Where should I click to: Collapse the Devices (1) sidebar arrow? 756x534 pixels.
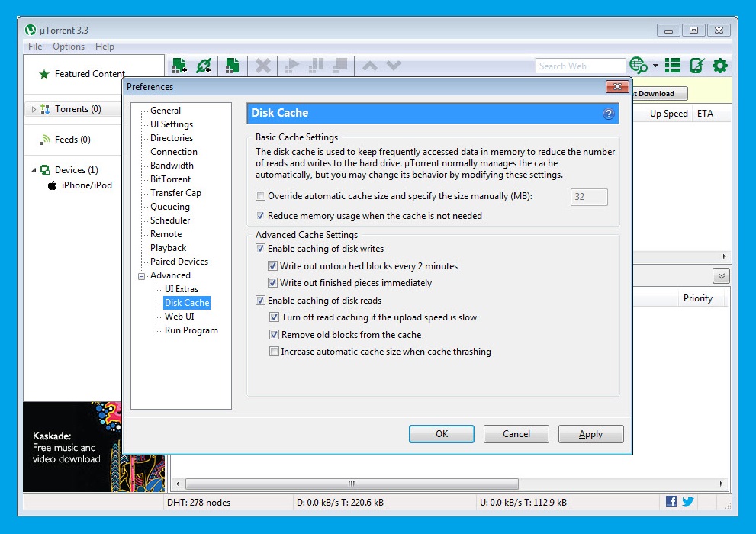(x=34, y=170)
